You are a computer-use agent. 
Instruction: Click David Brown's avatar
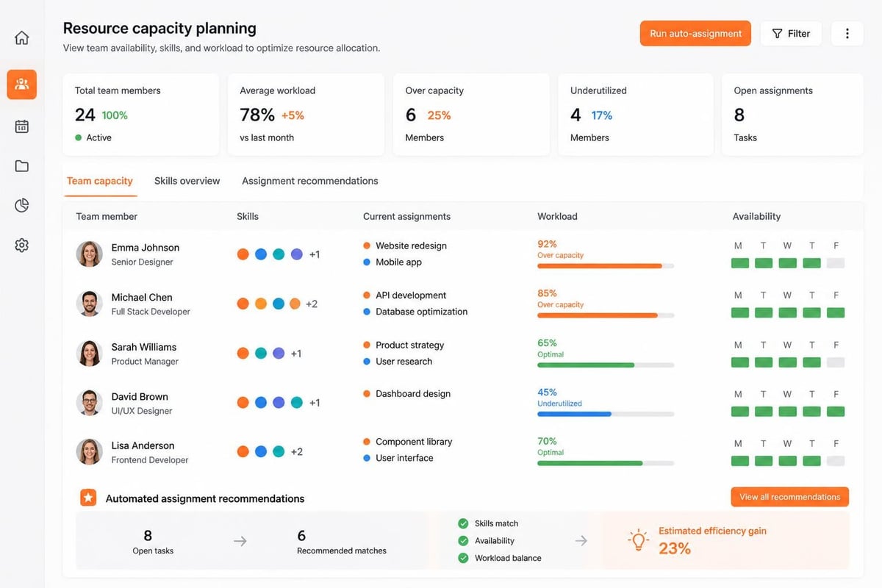[90, 403]
